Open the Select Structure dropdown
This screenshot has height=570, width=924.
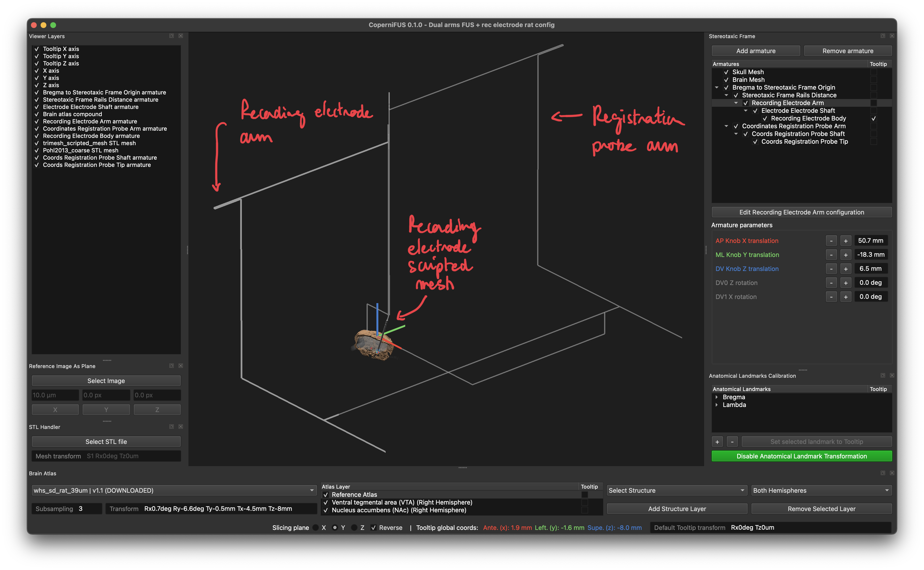(x=677, y=491)
